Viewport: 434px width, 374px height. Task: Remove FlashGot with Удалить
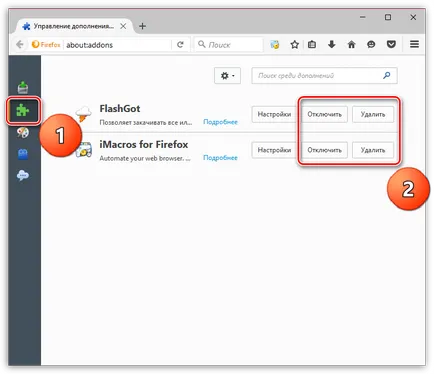point(373,114)
